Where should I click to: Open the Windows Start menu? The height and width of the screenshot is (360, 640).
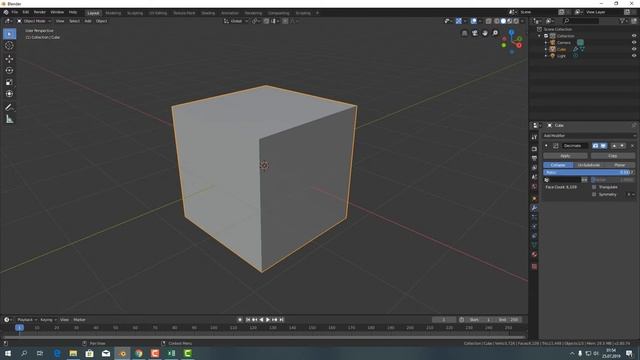tap(8, 353)
